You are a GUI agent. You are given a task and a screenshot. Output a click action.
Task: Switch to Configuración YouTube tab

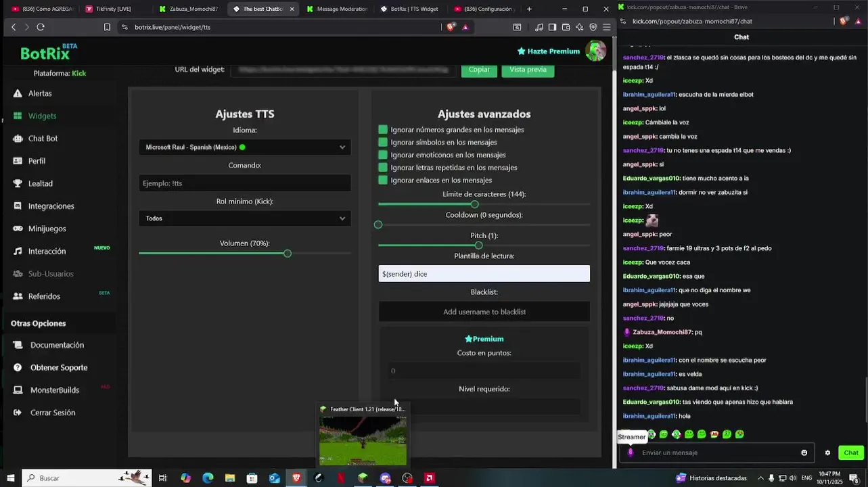[x=484, y=9]
